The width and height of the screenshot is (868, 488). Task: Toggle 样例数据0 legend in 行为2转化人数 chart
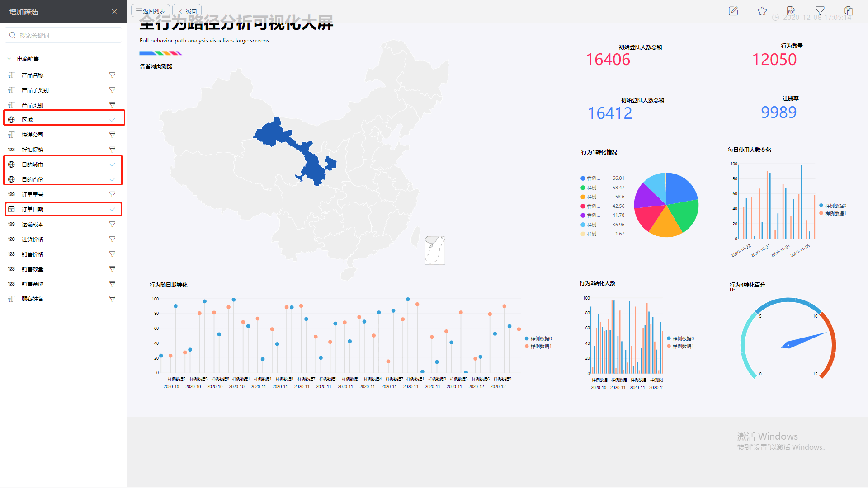(x=680, y=339)
